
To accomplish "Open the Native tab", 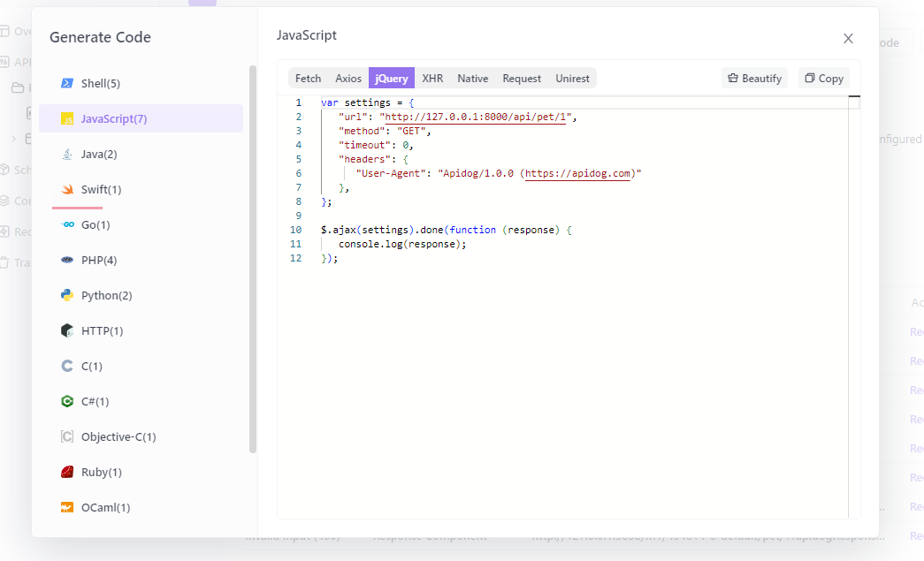I will tap(472, 79).
